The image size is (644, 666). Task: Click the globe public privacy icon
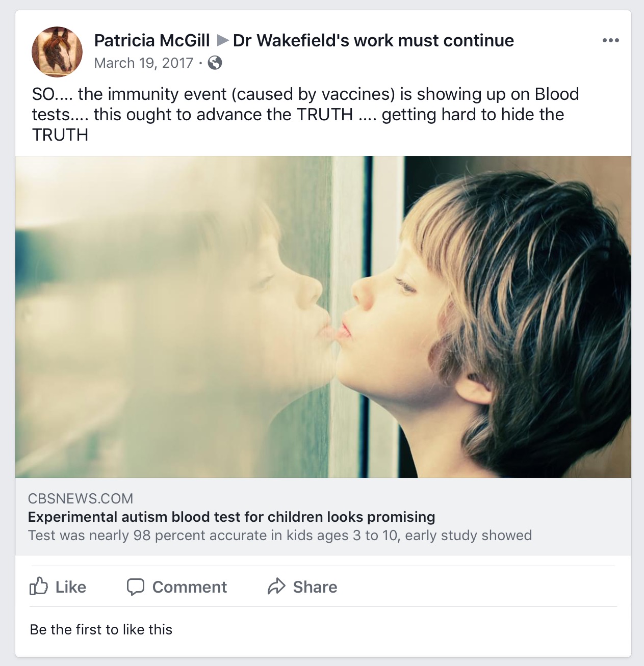tap(215, 63)
